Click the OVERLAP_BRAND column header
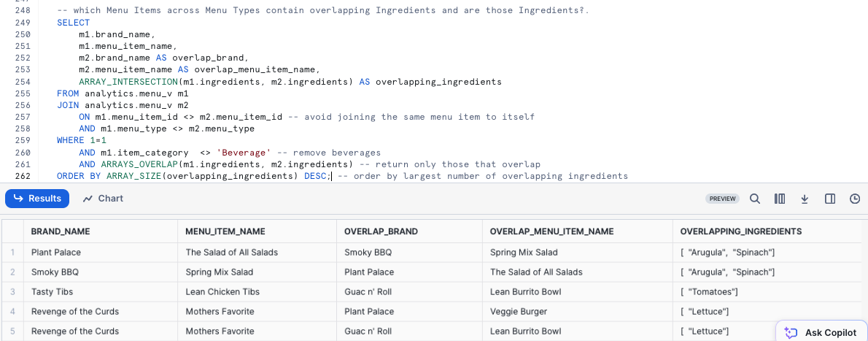868x341 pixels. click(381, 231)
